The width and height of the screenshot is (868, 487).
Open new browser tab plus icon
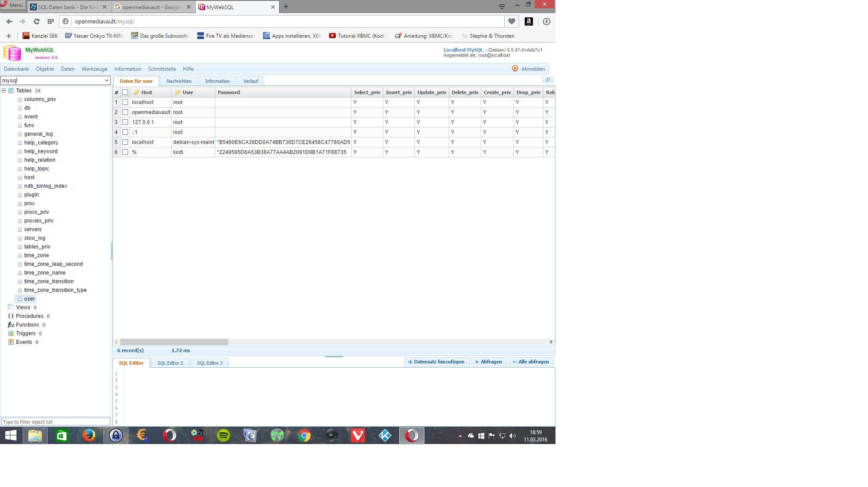[286, 7]
